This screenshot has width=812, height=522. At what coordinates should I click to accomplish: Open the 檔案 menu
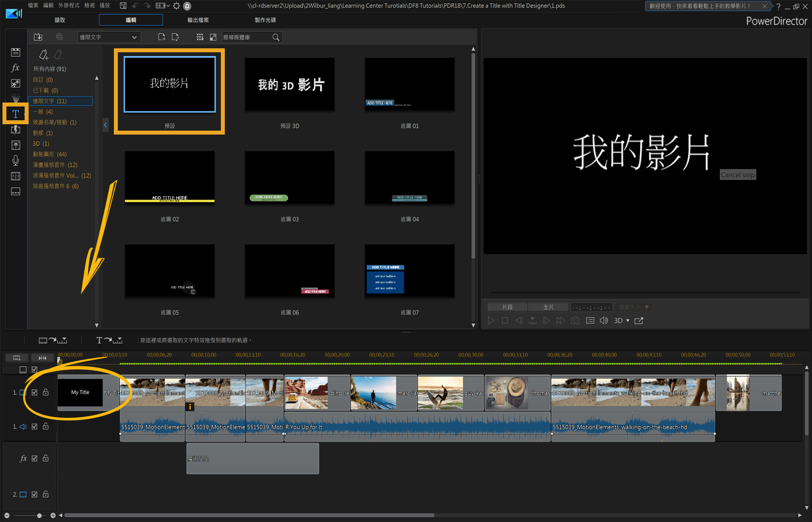pos(33,5)
